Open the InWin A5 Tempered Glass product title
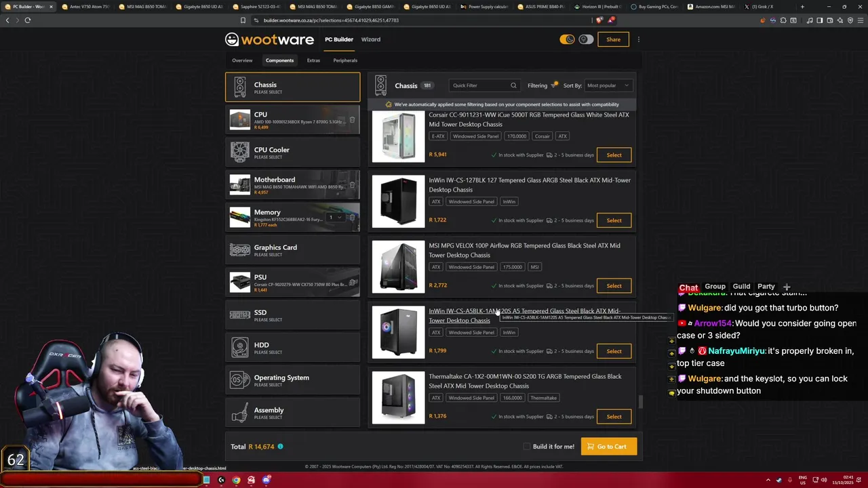The image size is (868, 488). pyautogui.click(x=524, y=316)
